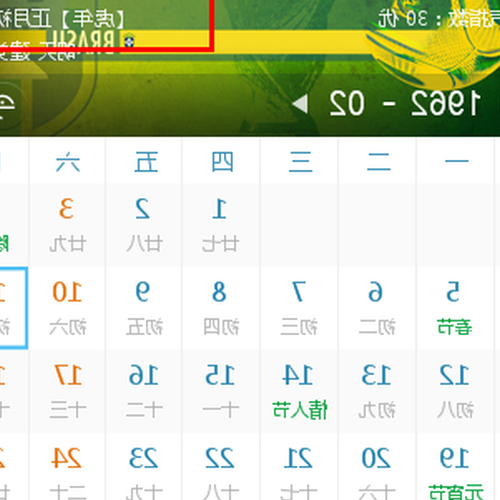Choose date 22 in the calendar

pyautogui.click(x=221, y=467)
